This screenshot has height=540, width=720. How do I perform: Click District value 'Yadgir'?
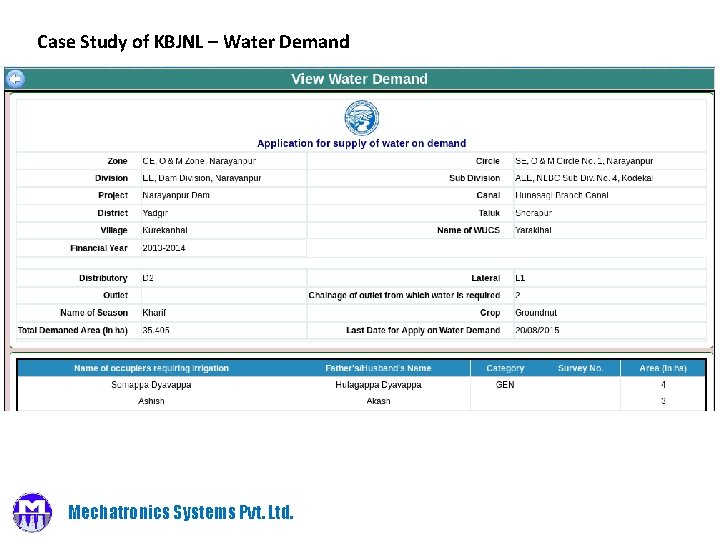pyautogui.click(x=155, y=213)
